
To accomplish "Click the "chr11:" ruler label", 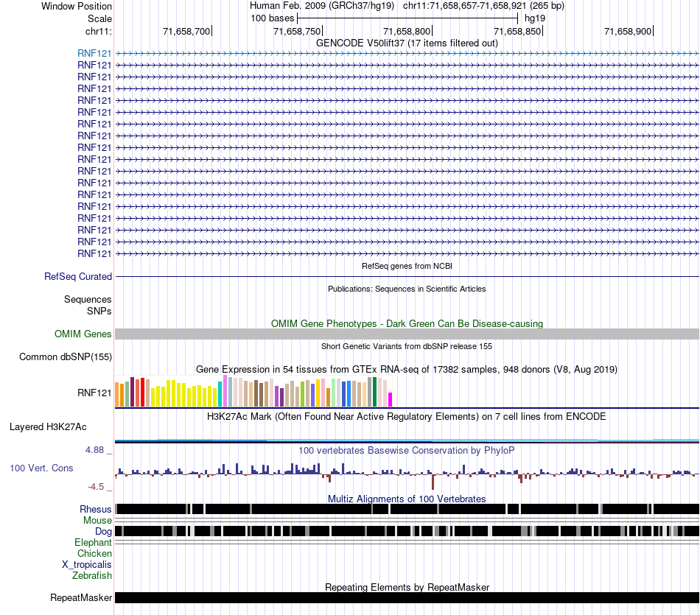I will pyautogui.click(x=98, y=31).
